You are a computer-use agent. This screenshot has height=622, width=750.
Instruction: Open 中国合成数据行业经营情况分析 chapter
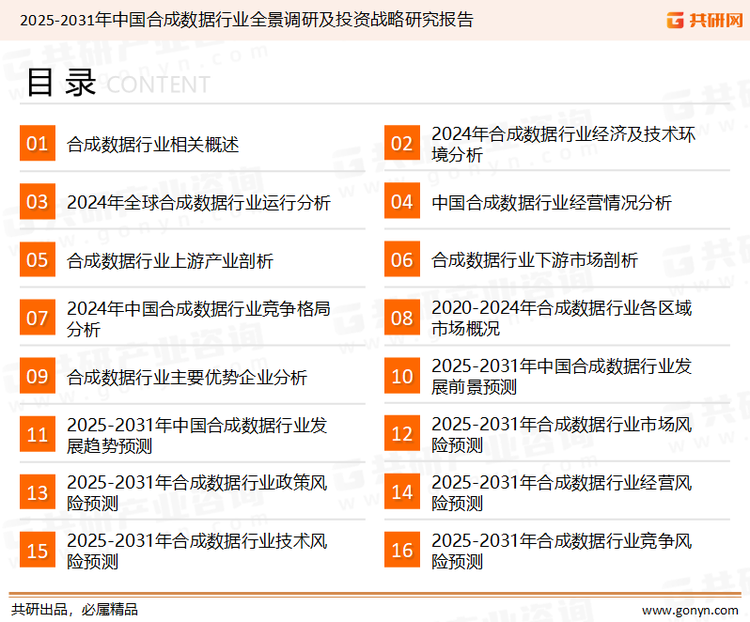coord(551,203)
